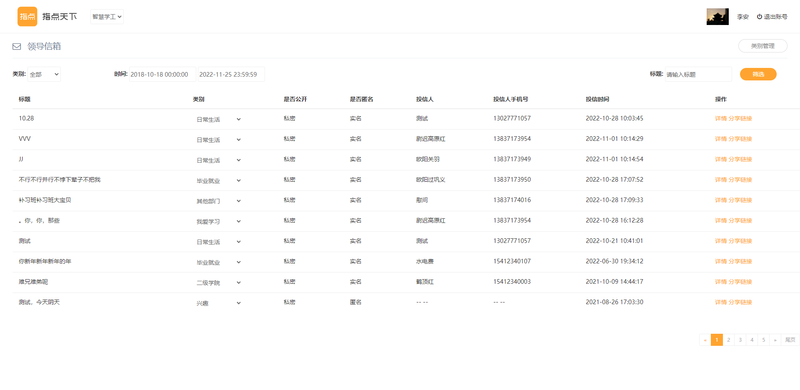800x390 pixels.
Task: Select the title cell 10.28
Action: click(26, 118)
